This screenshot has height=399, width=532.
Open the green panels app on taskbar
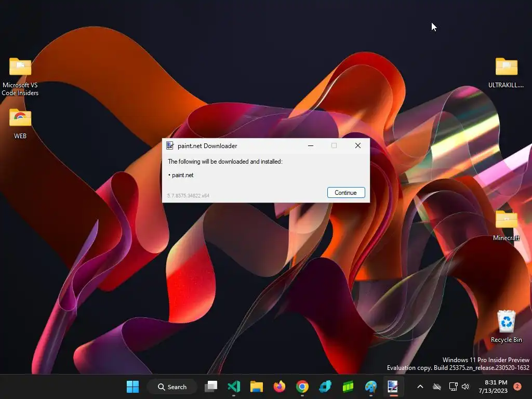[348, 387]
